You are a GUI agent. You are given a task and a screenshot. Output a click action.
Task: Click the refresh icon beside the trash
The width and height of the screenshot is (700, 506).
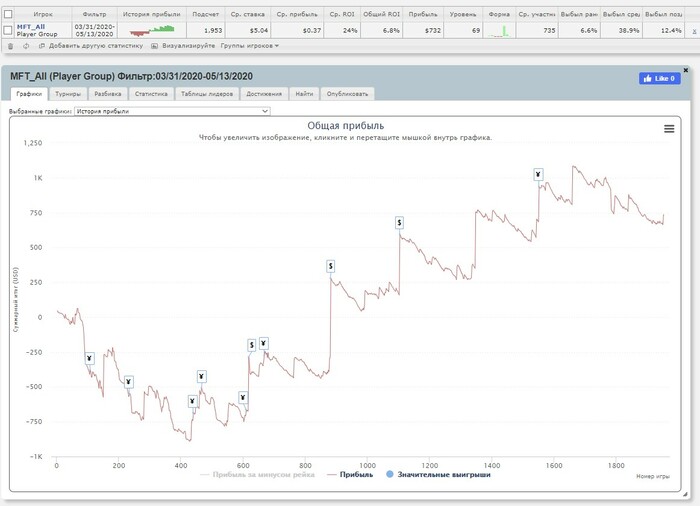[26, 46]
